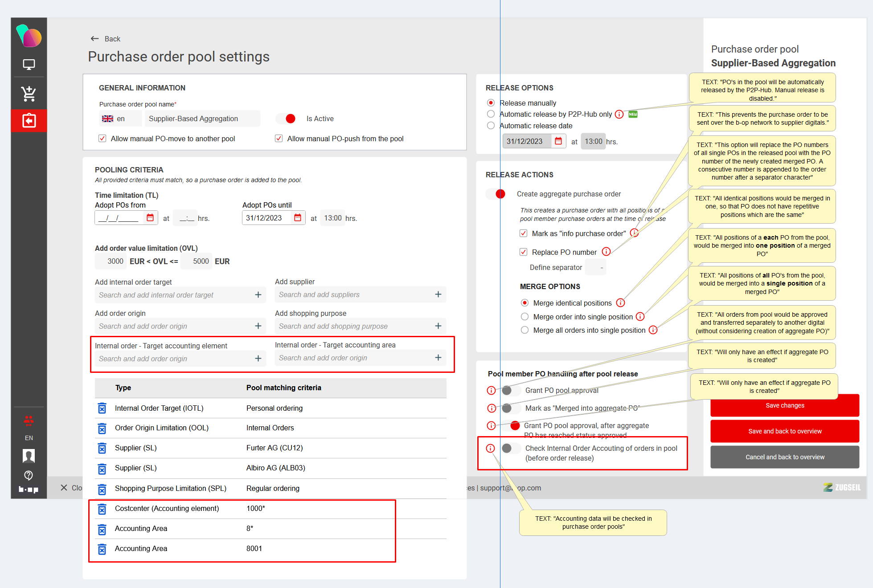Viewport: 873px width, 588px height.
Task: Click user profile icon in sidebar
Action: coord(29,456)
